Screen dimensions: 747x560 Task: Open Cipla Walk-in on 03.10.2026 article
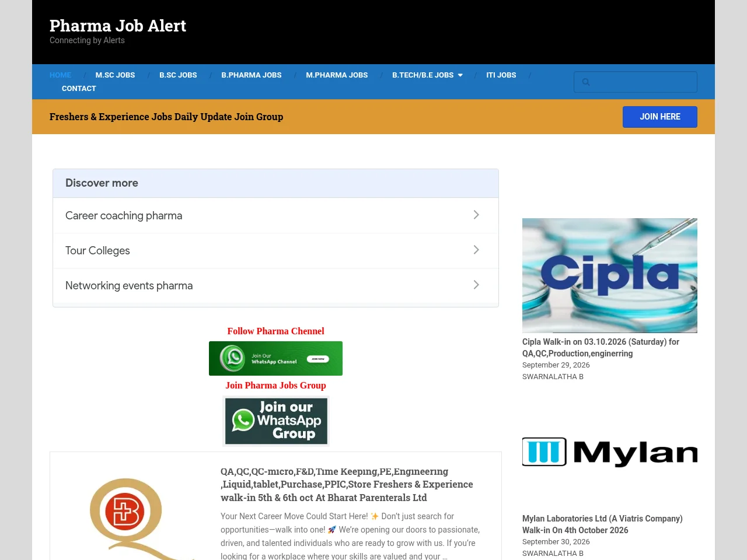[601, 348]
